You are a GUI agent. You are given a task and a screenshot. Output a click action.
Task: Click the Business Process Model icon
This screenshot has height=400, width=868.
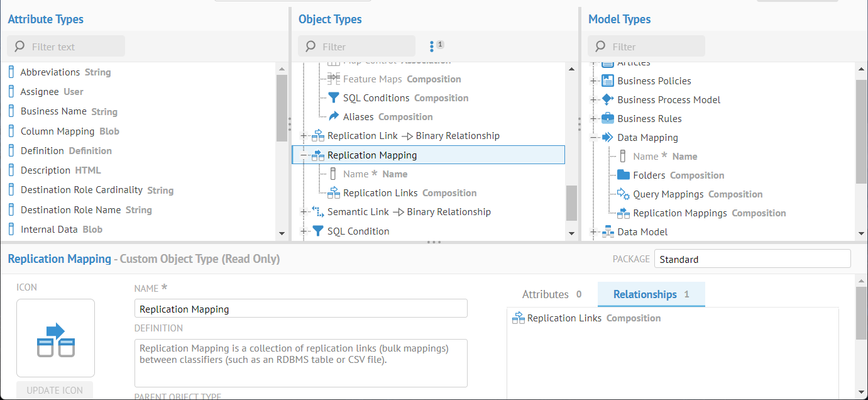tap(608, 99)
